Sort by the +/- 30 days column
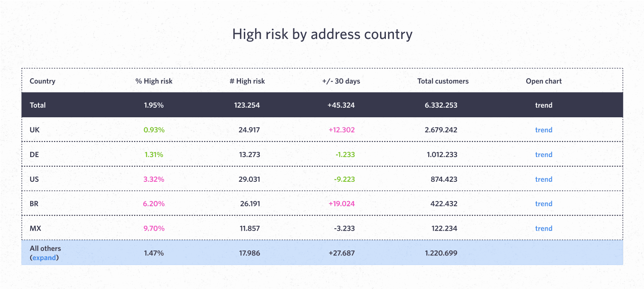The width and height of the screenshot is (644, 289). (341, 81)
